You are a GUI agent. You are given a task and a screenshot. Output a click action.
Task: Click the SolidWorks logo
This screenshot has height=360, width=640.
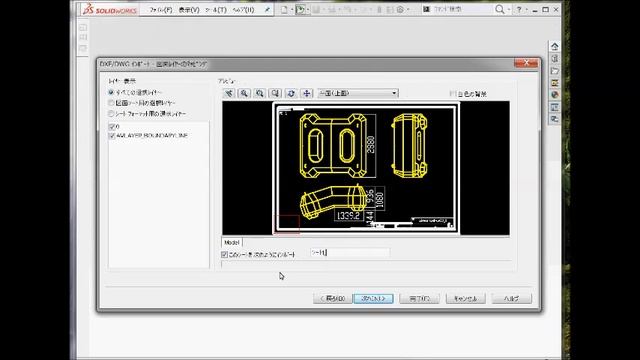click(x=110, y=9)
